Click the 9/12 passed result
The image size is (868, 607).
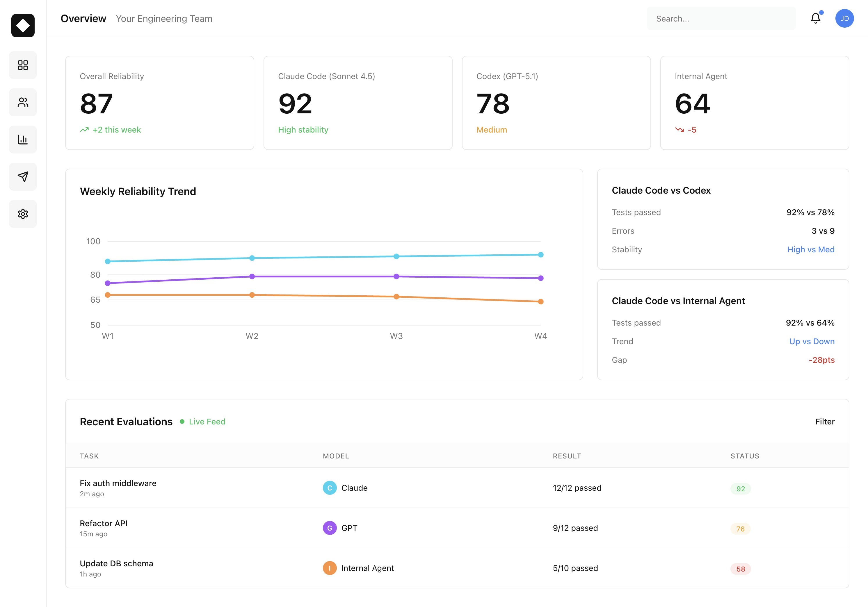coord(575,528)
